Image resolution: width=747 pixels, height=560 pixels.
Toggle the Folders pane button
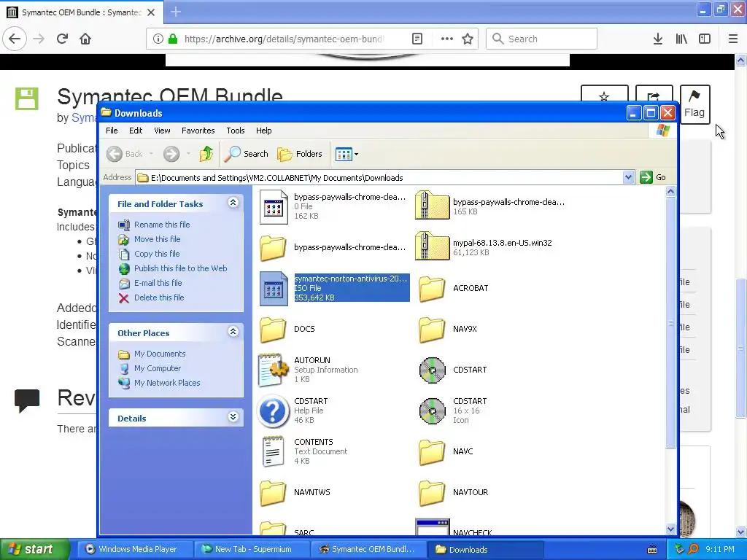tap(300, 154)
